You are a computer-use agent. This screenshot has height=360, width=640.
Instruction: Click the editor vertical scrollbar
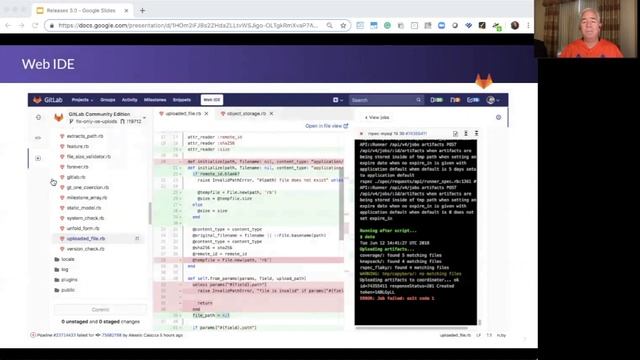tap(342, 203)
